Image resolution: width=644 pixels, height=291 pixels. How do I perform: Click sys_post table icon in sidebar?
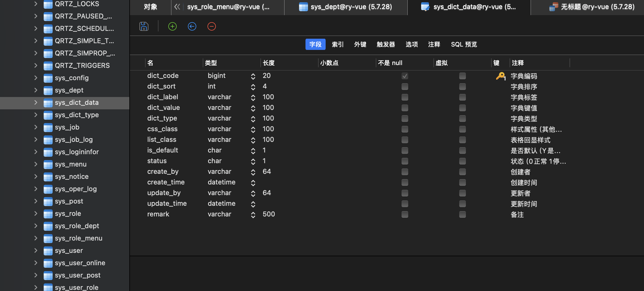point(48,202)
